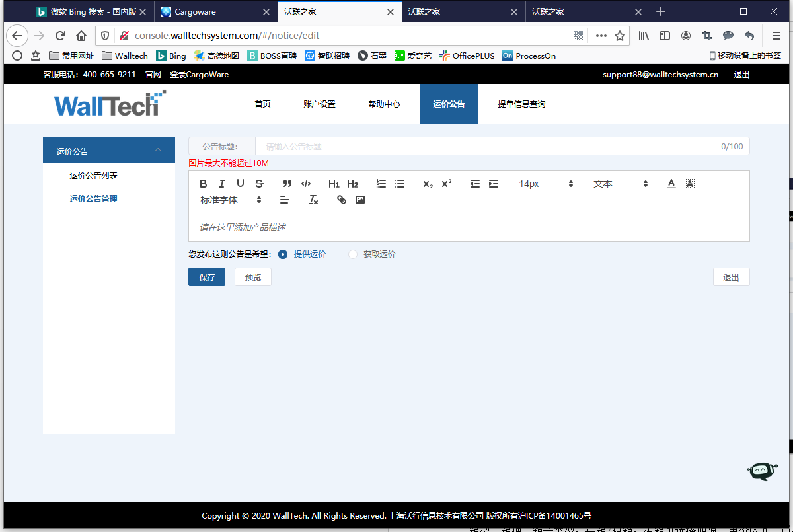
Task: Open the text background color picker
Action: (x=690, y=184)
